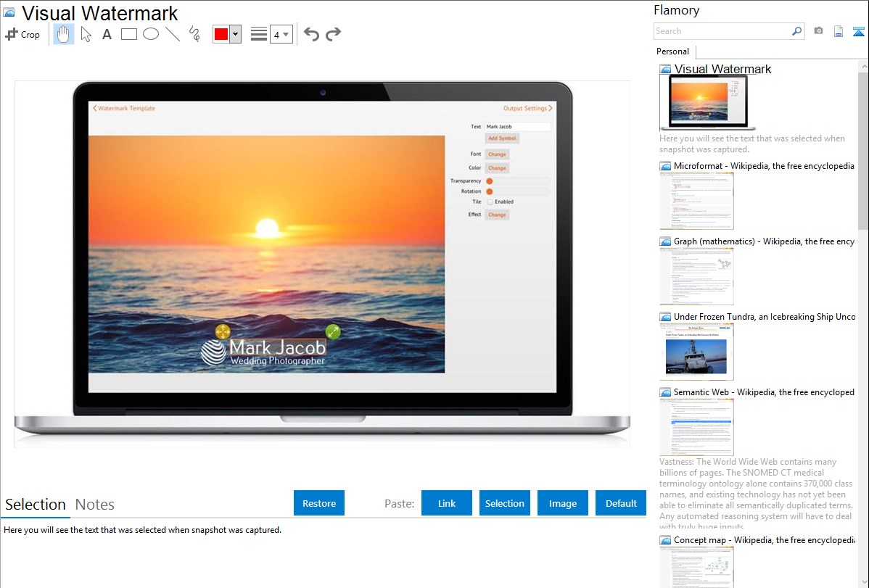Open the Concept map snapshot thumbnail
The image size is (869, 588).
coord(696,567)
